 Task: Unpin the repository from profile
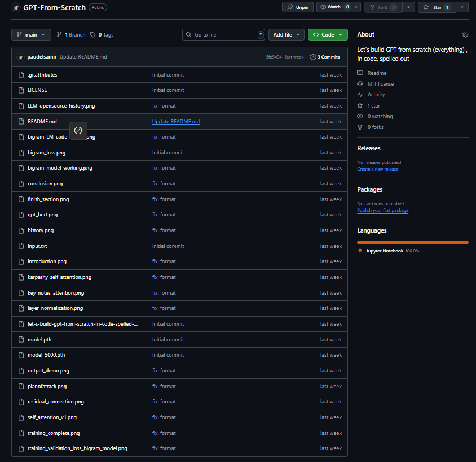[298, 7]
